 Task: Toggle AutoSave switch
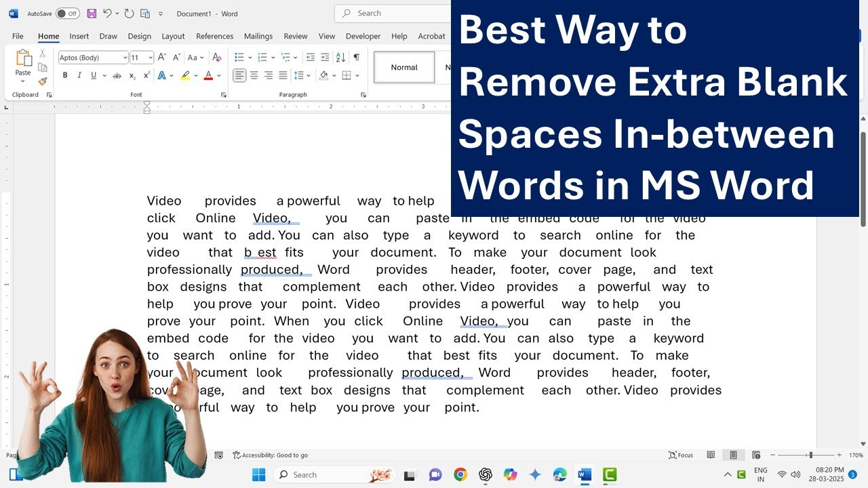(x=67, y=14)
